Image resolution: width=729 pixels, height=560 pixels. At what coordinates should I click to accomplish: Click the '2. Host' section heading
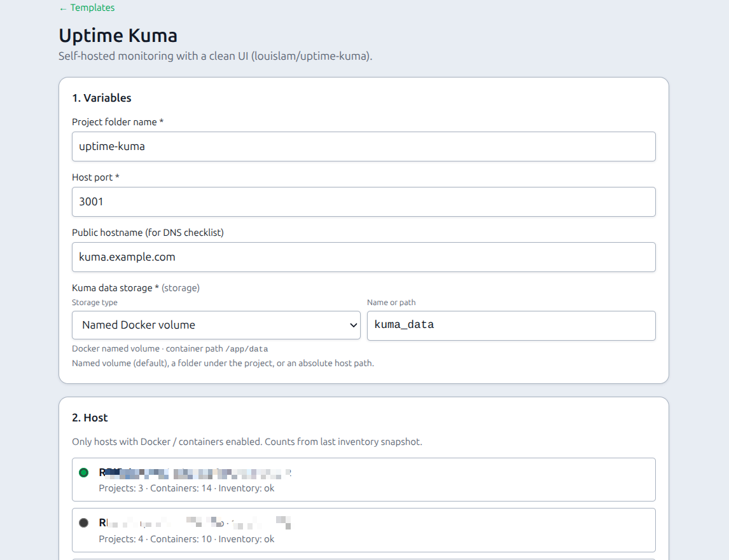click(90, 418)
